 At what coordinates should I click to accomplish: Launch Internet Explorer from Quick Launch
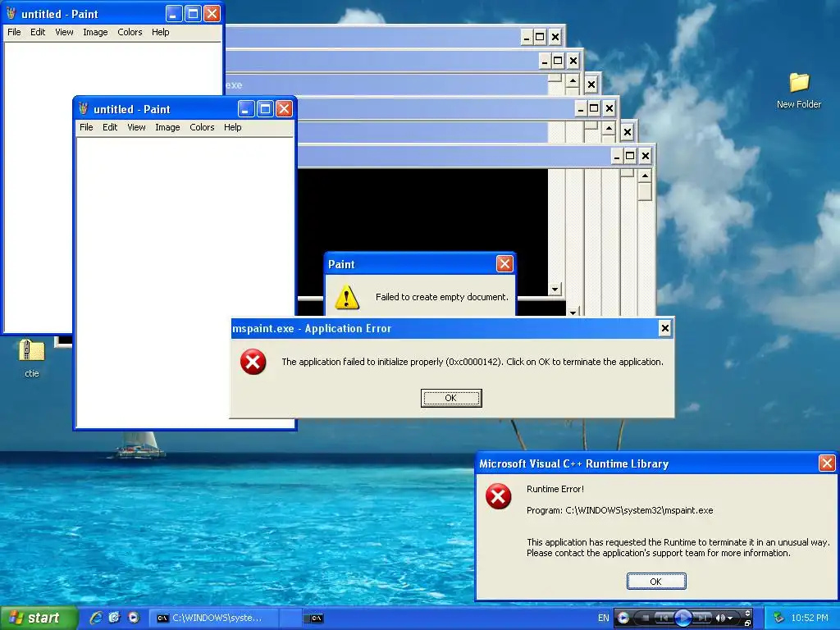[x=96, y=618]
